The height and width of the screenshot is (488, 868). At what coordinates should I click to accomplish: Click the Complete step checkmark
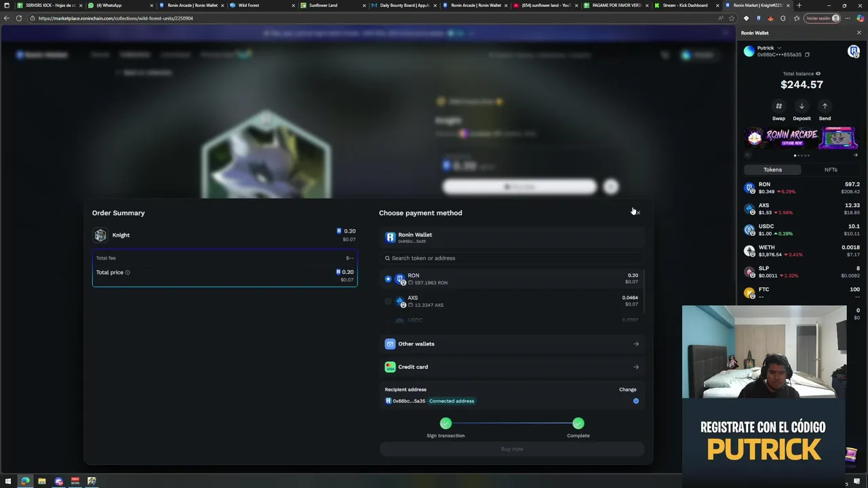pos(578,423)
